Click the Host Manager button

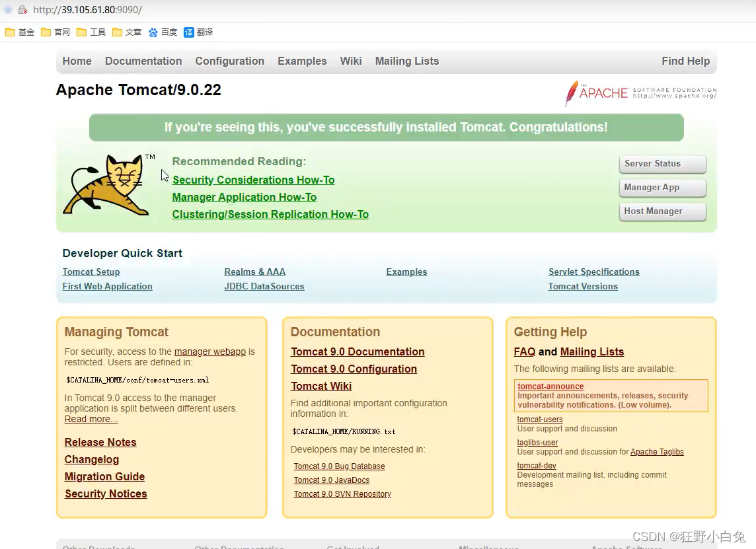[x=662, y=211]
